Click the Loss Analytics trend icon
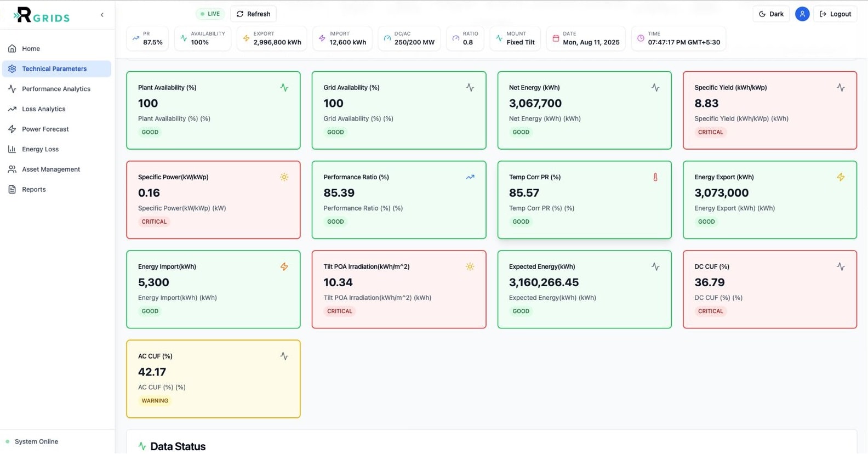 (12, 109)
